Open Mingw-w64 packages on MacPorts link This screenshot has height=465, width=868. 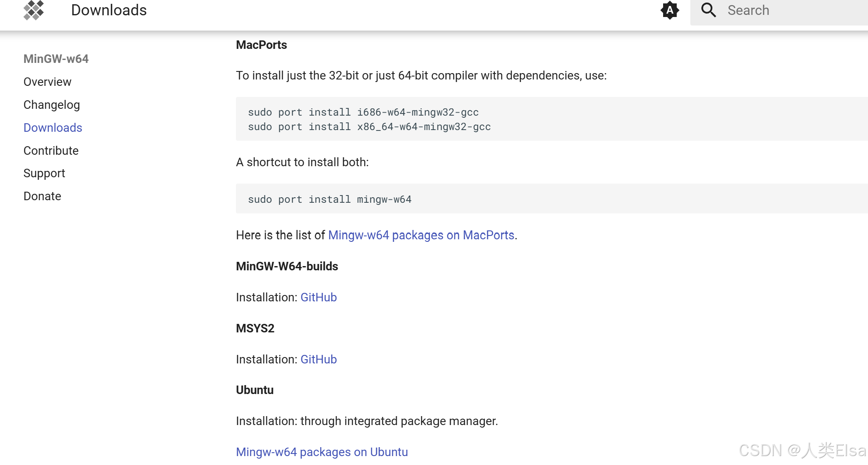click(421, 235)
